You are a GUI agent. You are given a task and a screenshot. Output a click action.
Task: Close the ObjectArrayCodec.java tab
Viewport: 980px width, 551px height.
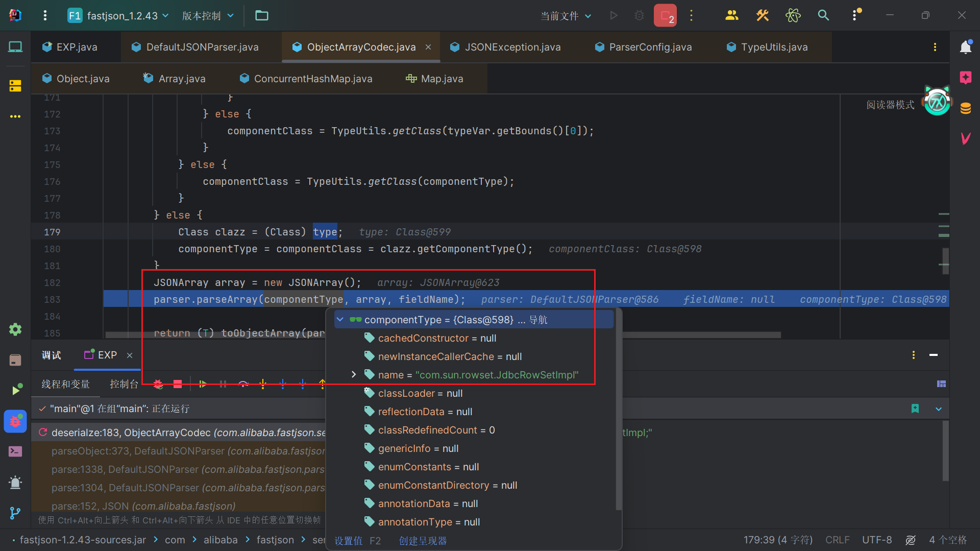point(428,47)
